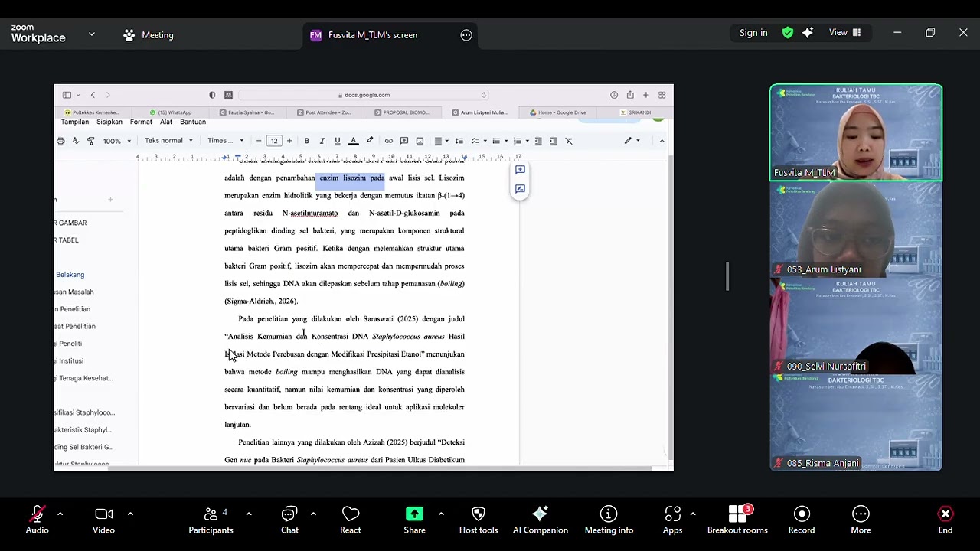
Task: Run spell check in Docs toolbar
Action: 75,141
